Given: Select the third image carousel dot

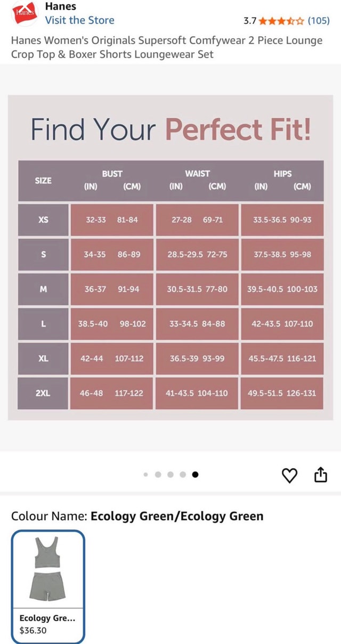Looking at the screenshot, I should (170, 475).
